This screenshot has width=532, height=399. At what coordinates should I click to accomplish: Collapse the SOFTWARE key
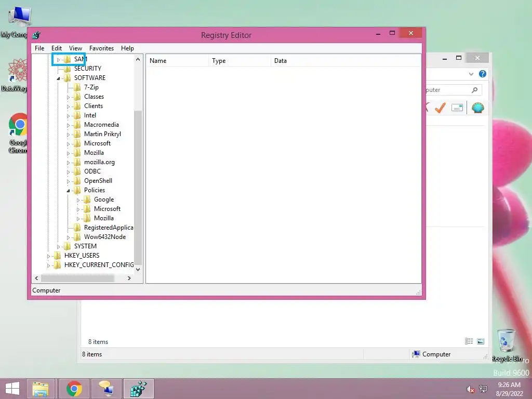point(58,78)
